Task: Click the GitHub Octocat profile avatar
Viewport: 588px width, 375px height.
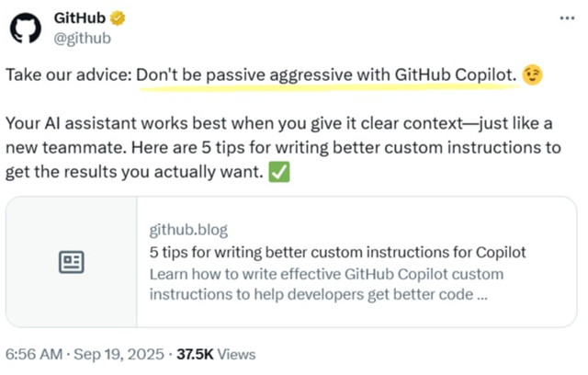Action: [26, 28]
